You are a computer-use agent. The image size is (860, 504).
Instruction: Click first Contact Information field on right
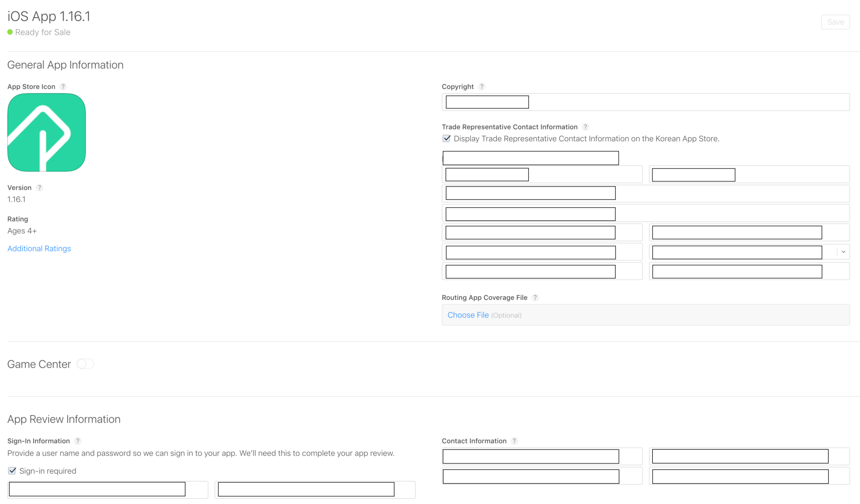coord(750,457)
